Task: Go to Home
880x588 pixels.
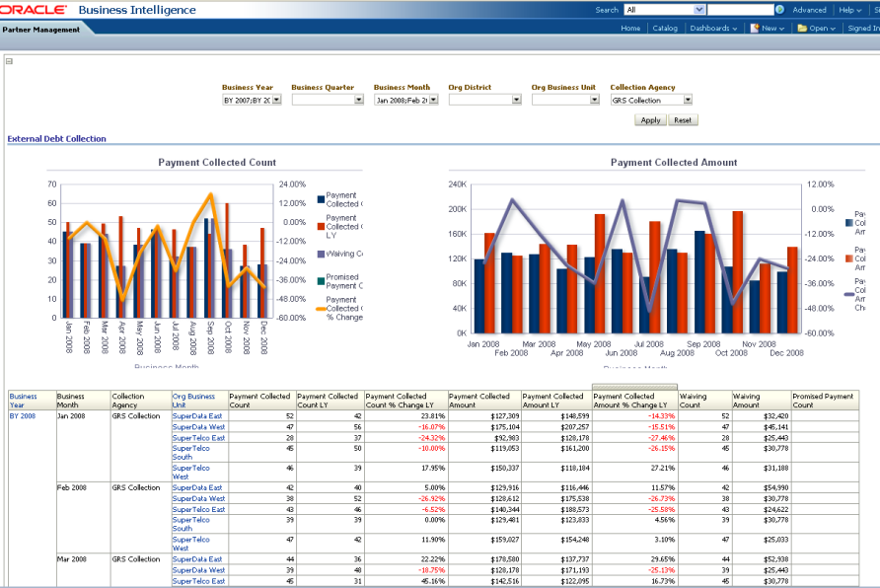Action: click(x=630, y=28)
